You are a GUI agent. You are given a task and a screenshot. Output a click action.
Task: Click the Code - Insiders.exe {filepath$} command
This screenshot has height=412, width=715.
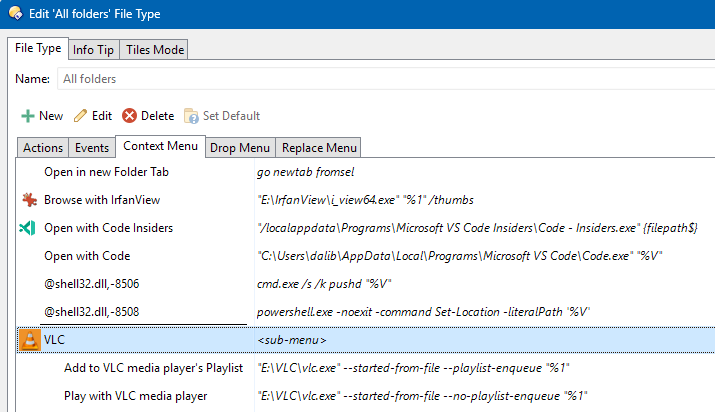point(477,228)
